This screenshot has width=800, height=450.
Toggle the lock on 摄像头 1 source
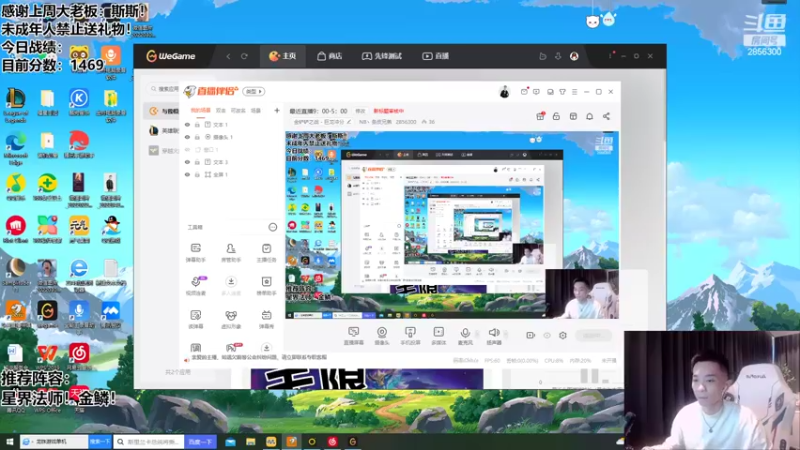197,137
